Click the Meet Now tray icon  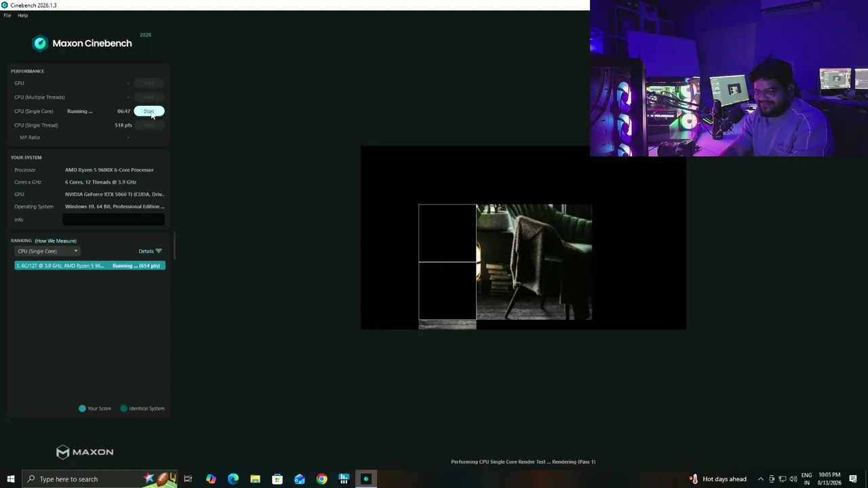(x=771, y=479)
